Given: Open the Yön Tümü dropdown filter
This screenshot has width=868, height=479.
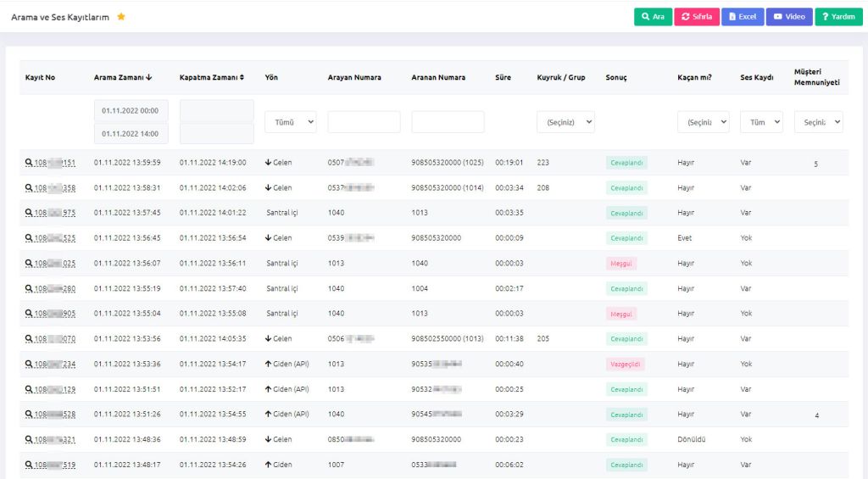Looking at the screenshot, I should tap(290, 122).
